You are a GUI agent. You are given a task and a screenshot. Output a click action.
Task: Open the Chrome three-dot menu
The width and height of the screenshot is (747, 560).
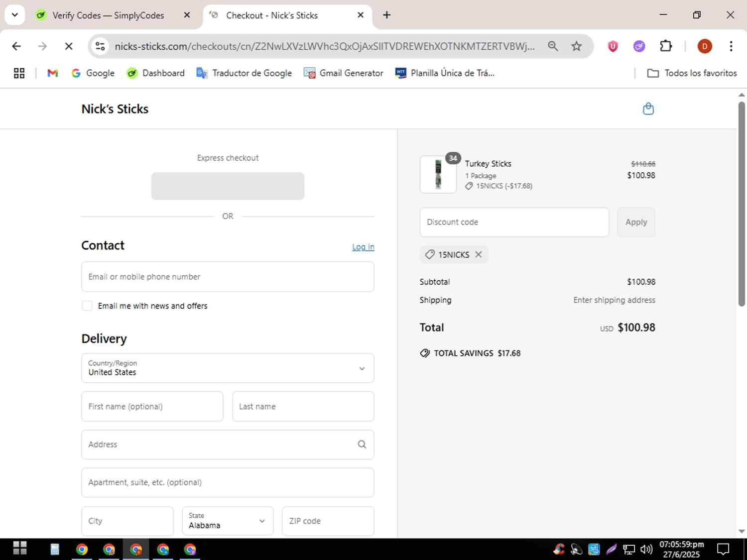[x=731, y=46]
